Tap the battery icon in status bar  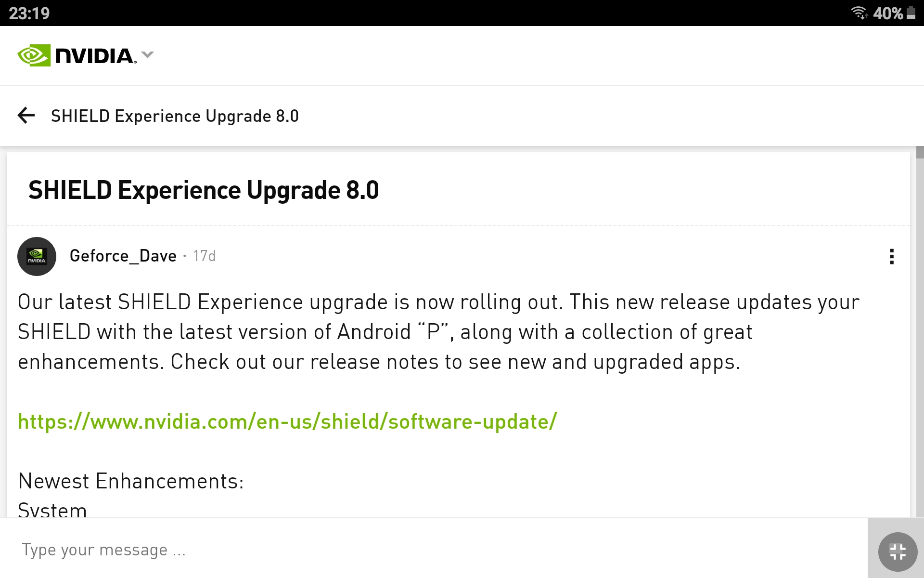click(x=911, y=13)
